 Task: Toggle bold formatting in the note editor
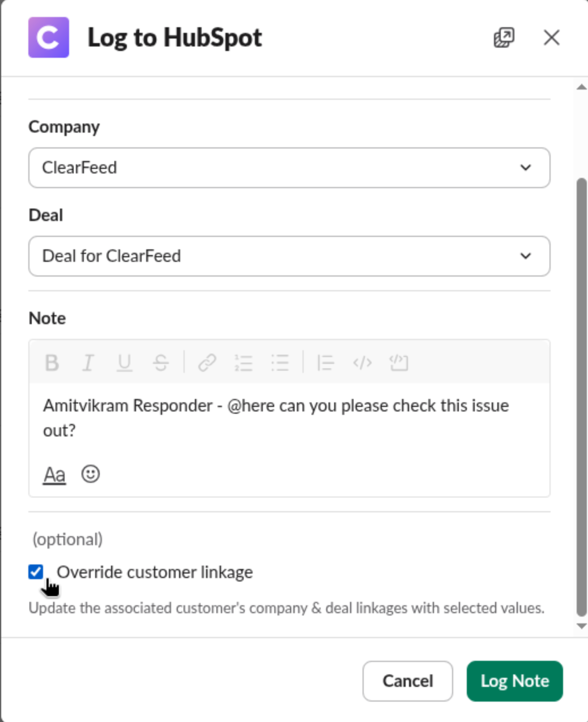tap(52, 363)
